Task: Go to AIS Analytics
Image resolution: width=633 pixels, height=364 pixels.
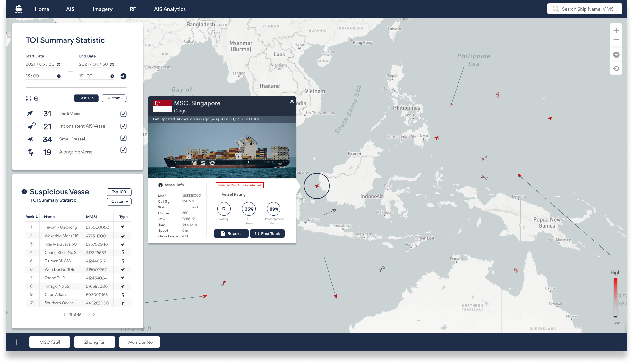Action: coord(170,9)
